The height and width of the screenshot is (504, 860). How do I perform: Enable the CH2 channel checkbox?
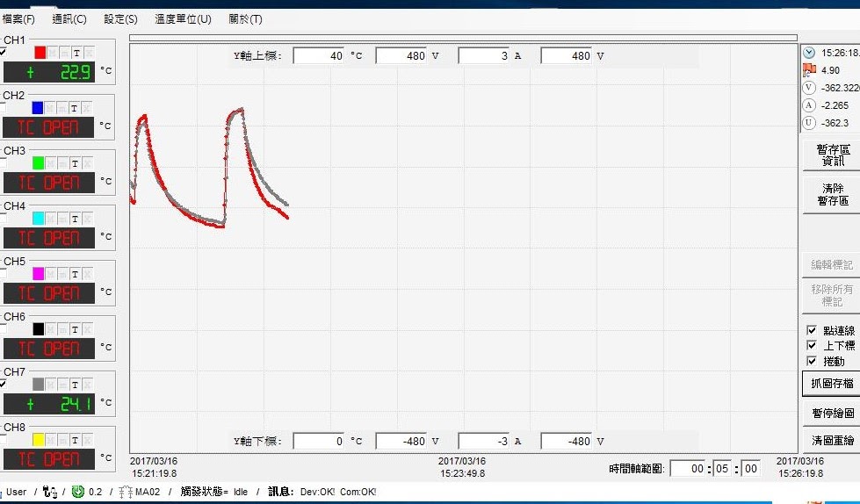(3, 107)
